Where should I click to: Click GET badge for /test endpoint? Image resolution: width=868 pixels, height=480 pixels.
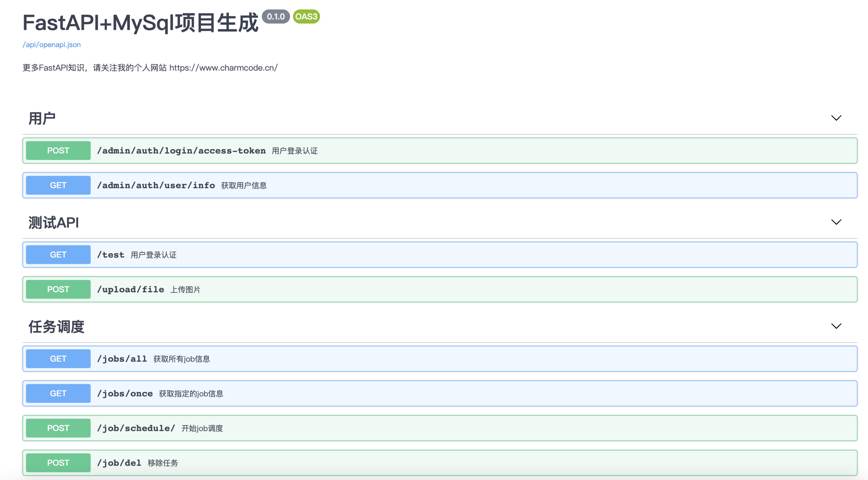tap(58, 255)
